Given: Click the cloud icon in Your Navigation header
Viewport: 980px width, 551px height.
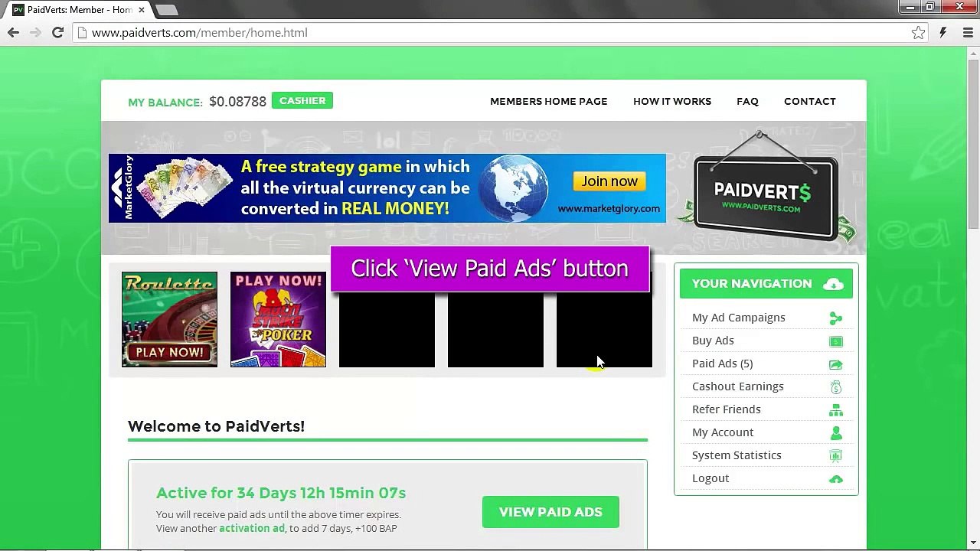Looking at the screenshot, I should (x=833, y=284).
